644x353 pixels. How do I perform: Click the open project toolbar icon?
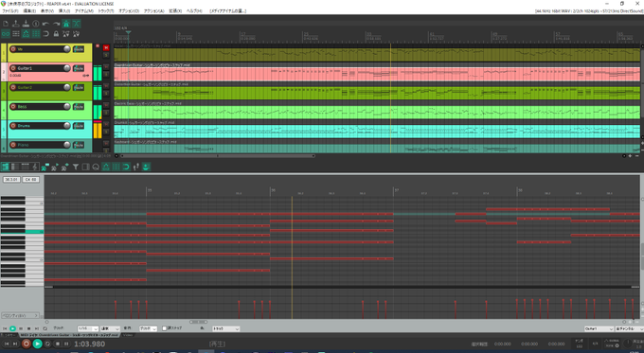pos(15,24)
